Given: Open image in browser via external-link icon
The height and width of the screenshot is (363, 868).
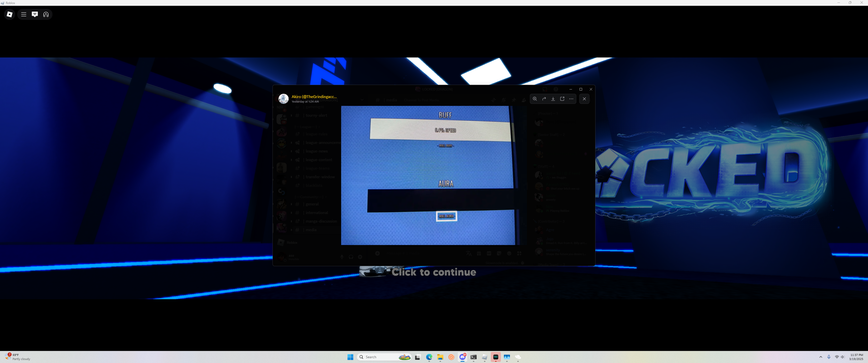Looking at the screenshot, I should 562,99.
